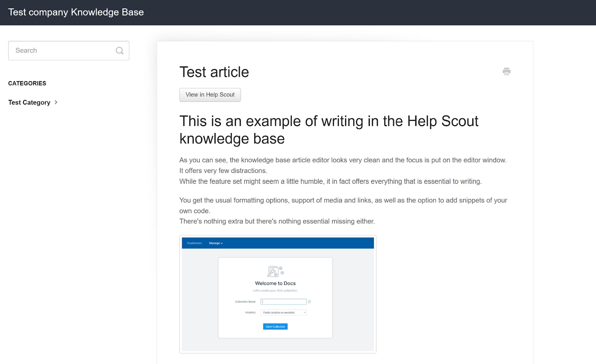
Task: Expand Test Category using its chevron
Action: click(56, 102)
